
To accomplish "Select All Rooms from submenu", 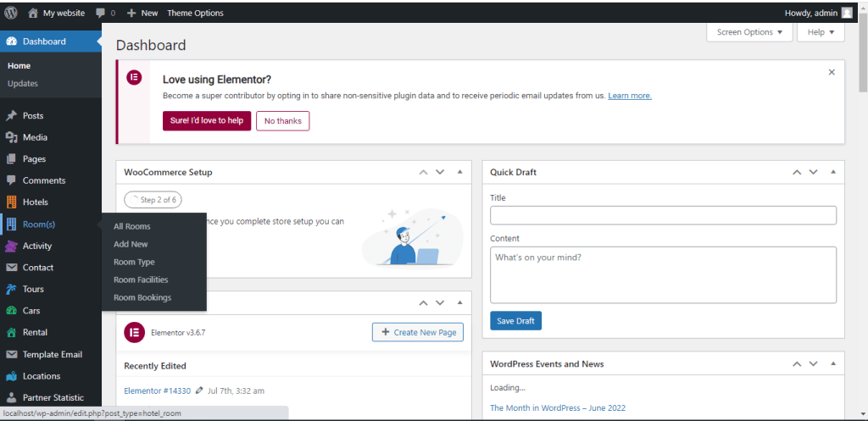I will (131, 226).
